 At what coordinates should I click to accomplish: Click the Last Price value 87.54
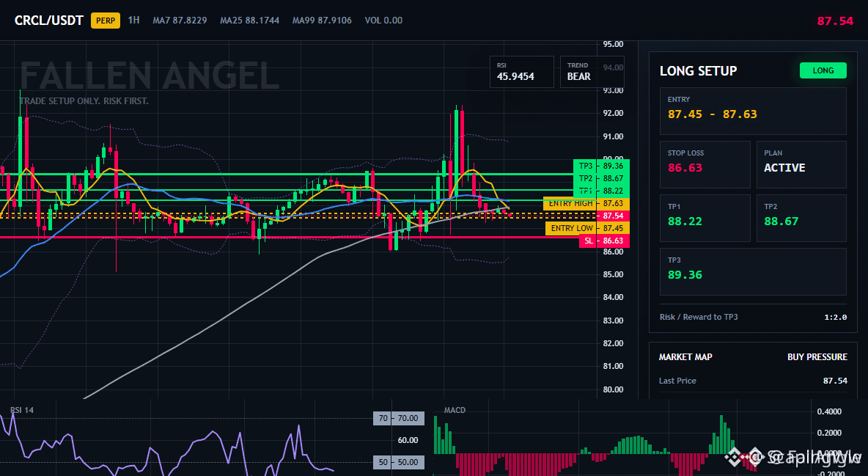click(x=835, y=381)
